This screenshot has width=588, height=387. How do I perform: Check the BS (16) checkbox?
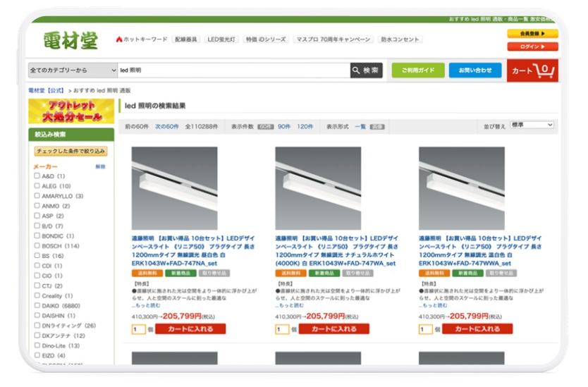37,255
